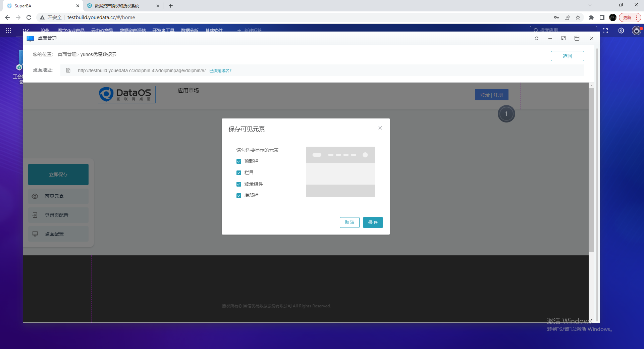This screenshot has width=644, height=349.
Task: Click the 已绑定域名? link
Action: point(220,71)
